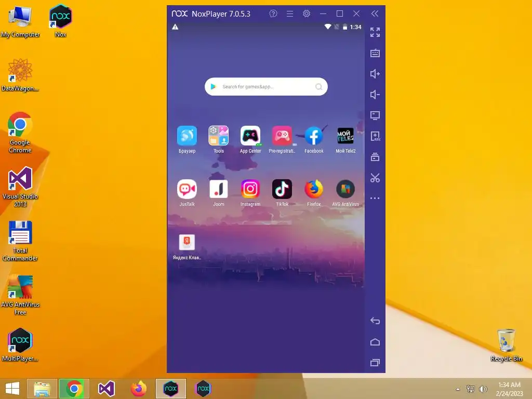Click the Play Store icon in search bar
This screenshot has width=532, height=399.
213,87
